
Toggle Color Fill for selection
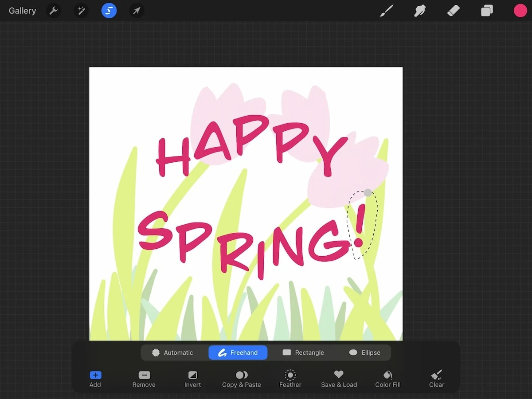[388, 379]
